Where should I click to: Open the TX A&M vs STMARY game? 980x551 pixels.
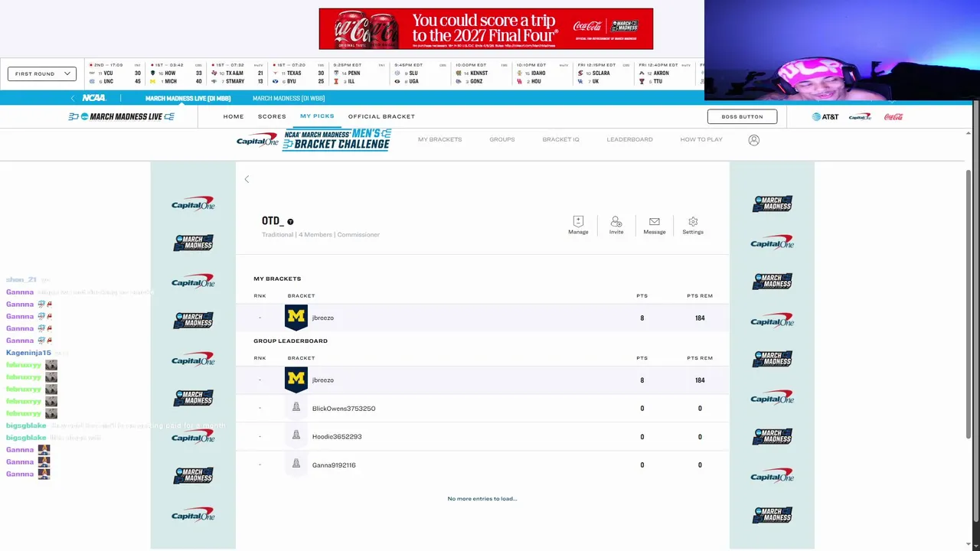tap(237, 73)
